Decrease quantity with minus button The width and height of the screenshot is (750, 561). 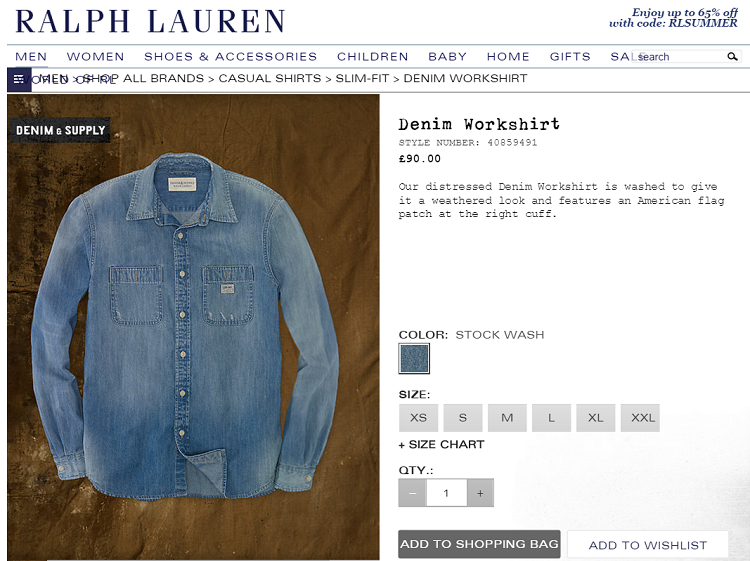coord(412,493)
